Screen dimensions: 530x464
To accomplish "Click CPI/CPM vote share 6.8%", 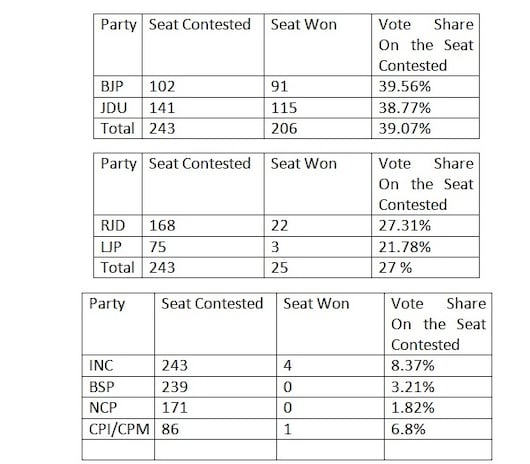I will (438, 429).
